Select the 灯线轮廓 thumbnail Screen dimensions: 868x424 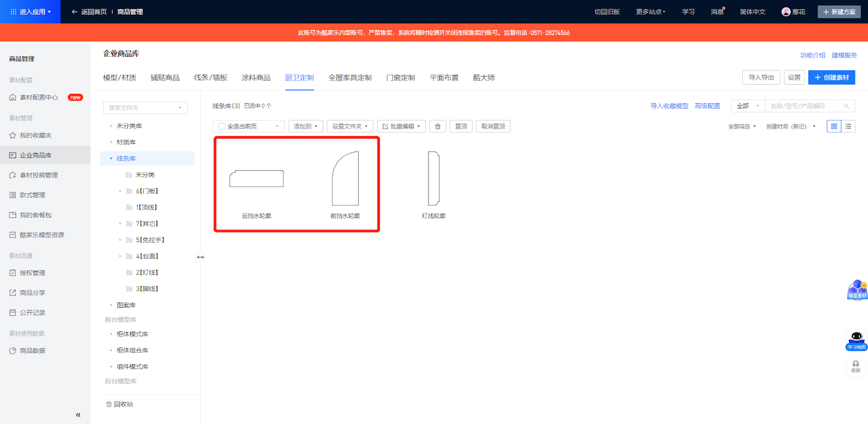[x=433, y=179]
